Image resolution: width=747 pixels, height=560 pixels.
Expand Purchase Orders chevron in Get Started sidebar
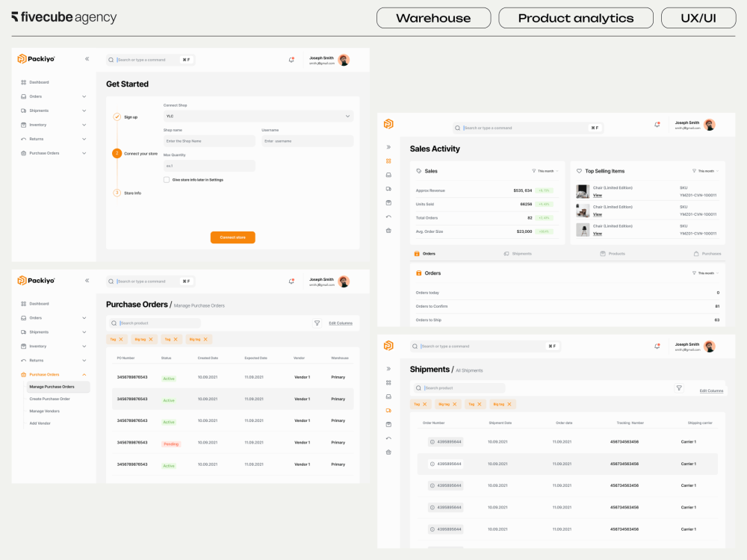coord(84,153)
